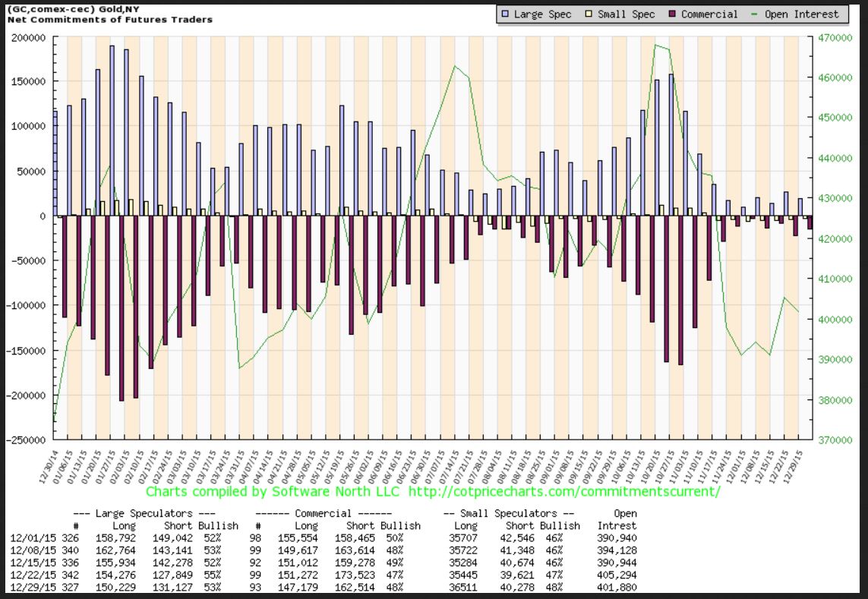The image size is (868, 599).
Task: Click the Commercial legend color box
Action: (x=672, y=14)
